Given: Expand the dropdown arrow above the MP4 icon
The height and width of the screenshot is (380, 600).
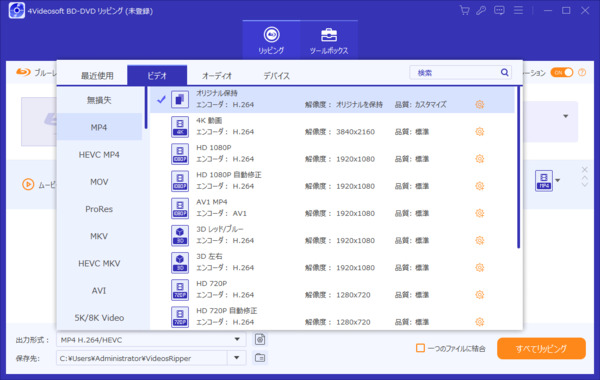Looking at the screenshot, I should (x=566, y=116).
